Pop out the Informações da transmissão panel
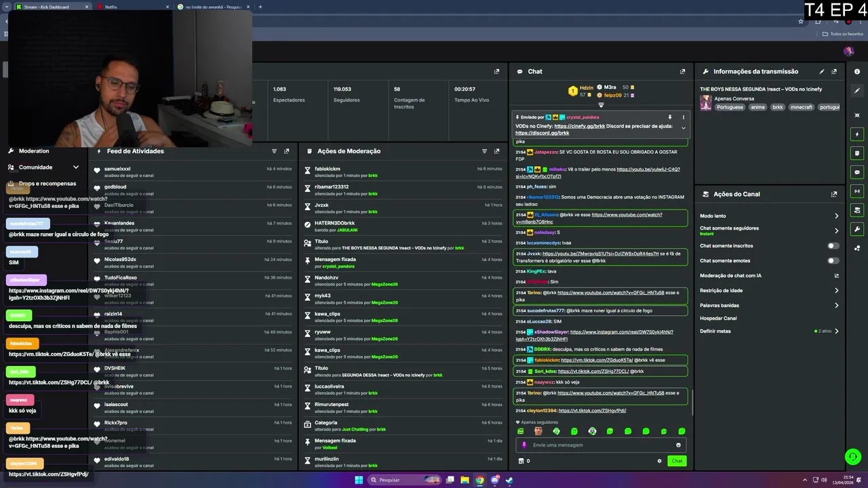 (x=834, y=71)
